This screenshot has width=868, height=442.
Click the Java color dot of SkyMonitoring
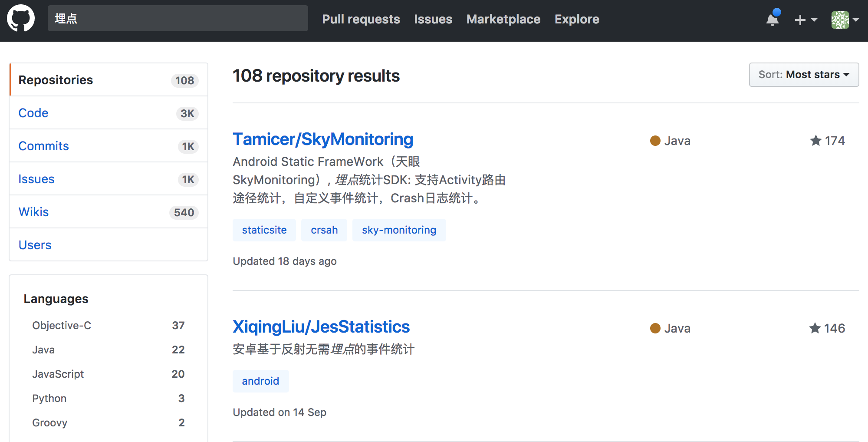tap(655, 141)
